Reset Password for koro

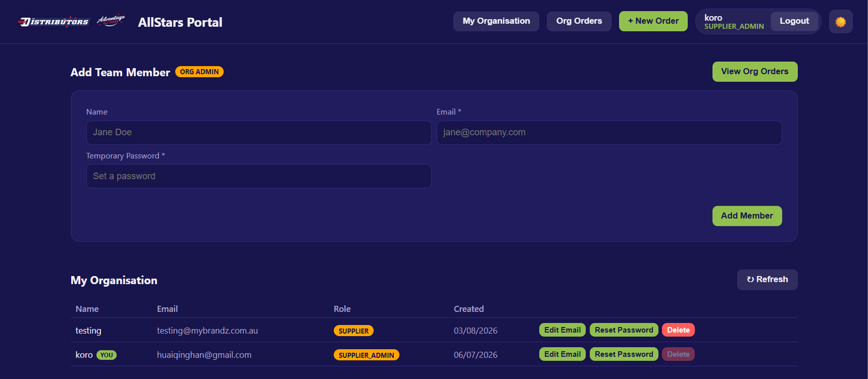[x=624, y=354]
